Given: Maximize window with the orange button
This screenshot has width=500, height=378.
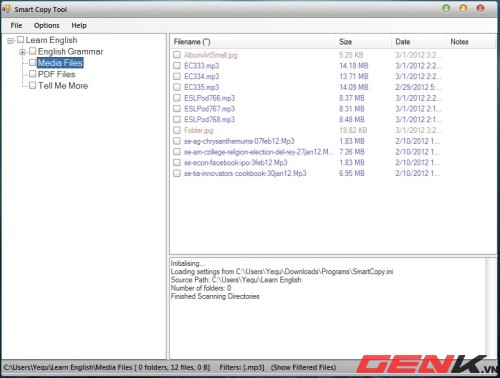Looking at the screenshot, I should pyautogui.click(x=463, y=8).
